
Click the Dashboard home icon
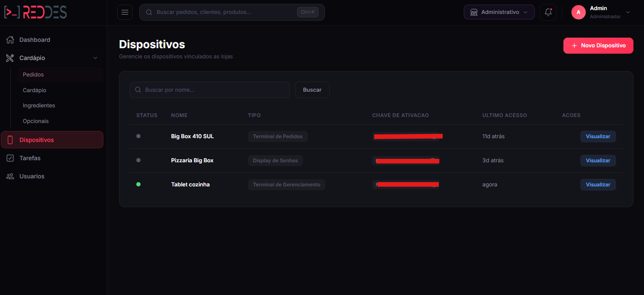(x=10, y=40)
